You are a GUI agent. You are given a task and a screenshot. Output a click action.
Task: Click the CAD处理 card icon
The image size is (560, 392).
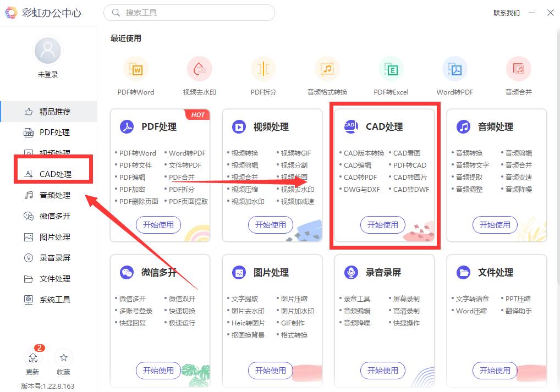pyautogui.click(x=350, y=126)
